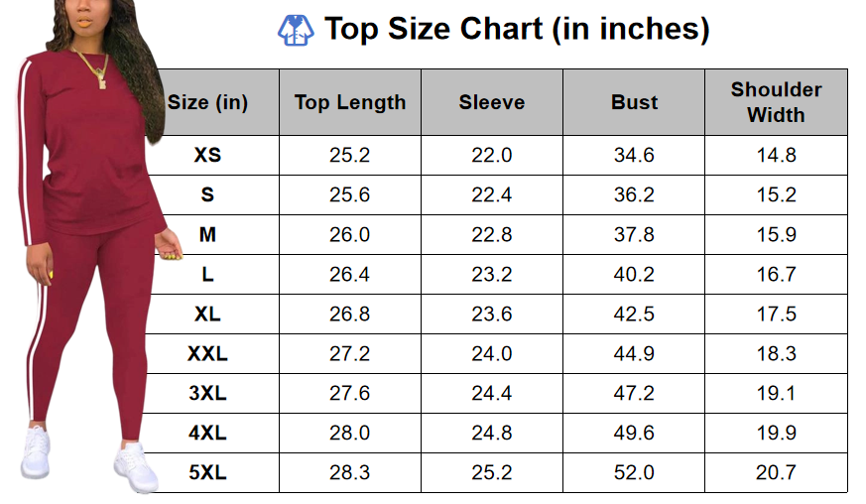Click the 3XL size row label
Image resolution: width=866 pixels, height=504 pixels.
(x=208, y=393)
